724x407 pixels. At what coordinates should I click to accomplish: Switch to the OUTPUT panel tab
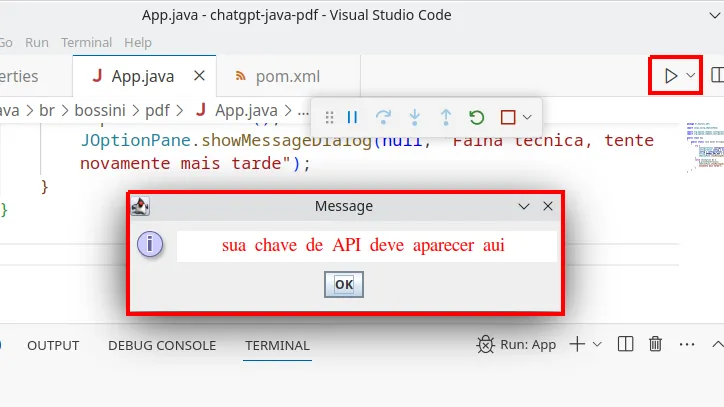point(53,345)
